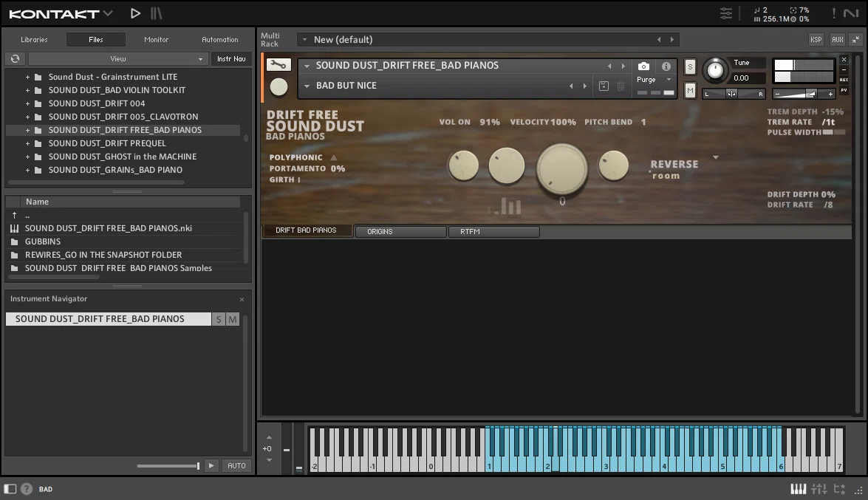Click the previous multi arrow in Multi Rack
This screenshot has height=500, width=868.
[x=659, y=39]
